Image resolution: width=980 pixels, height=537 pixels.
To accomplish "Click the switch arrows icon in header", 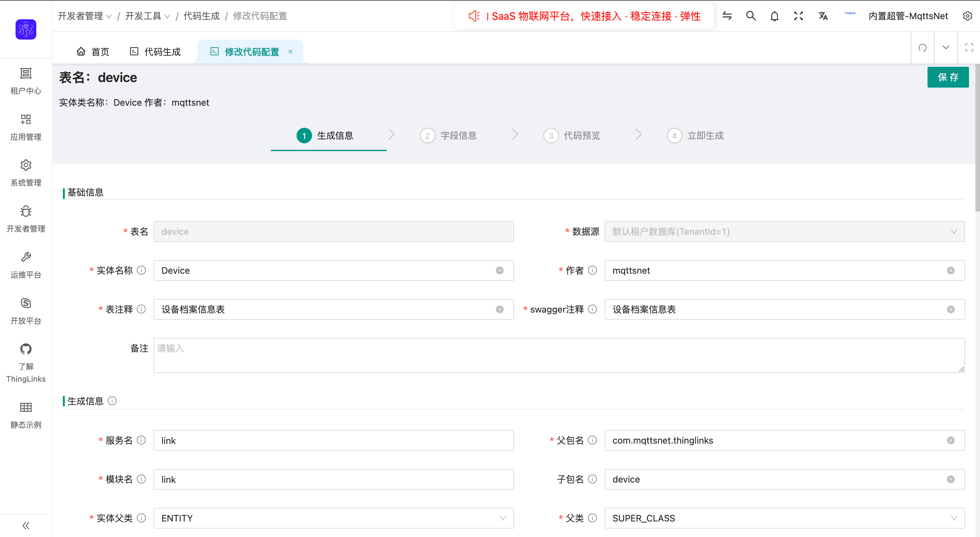I will tap(727, 16).
